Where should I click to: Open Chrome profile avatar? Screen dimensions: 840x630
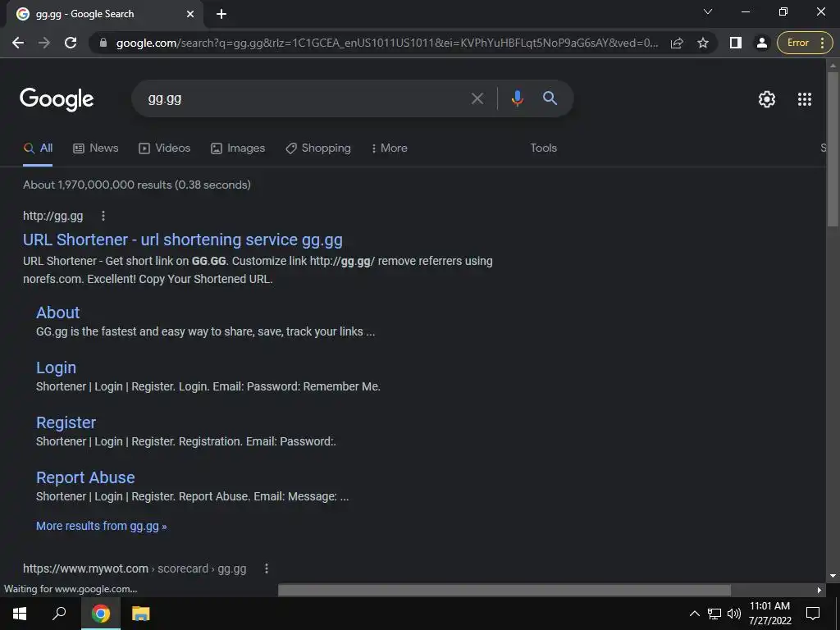(761, 43)
